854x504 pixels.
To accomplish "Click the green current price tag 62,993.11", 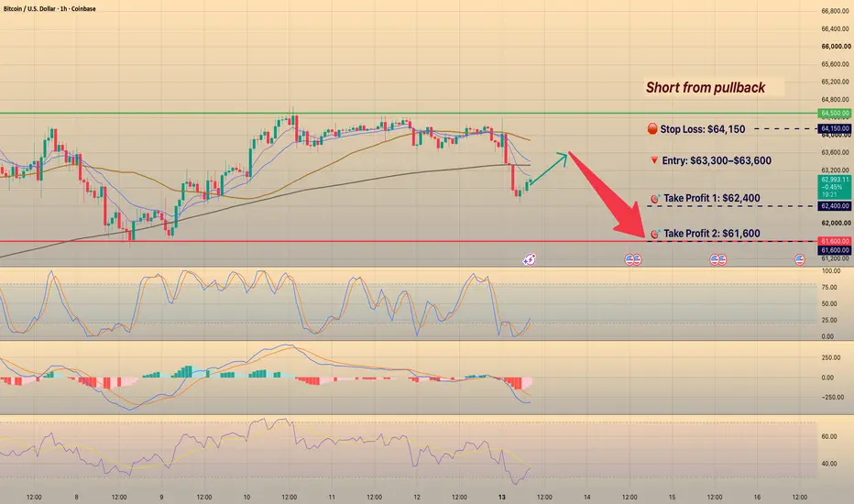I will tap(835, 187).
